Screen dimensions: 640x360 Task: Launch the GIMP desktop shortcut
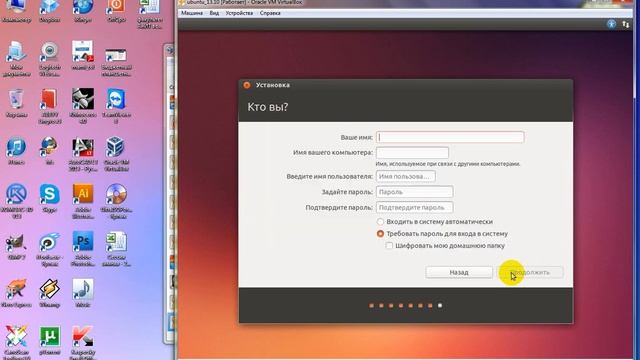(16, 246)
